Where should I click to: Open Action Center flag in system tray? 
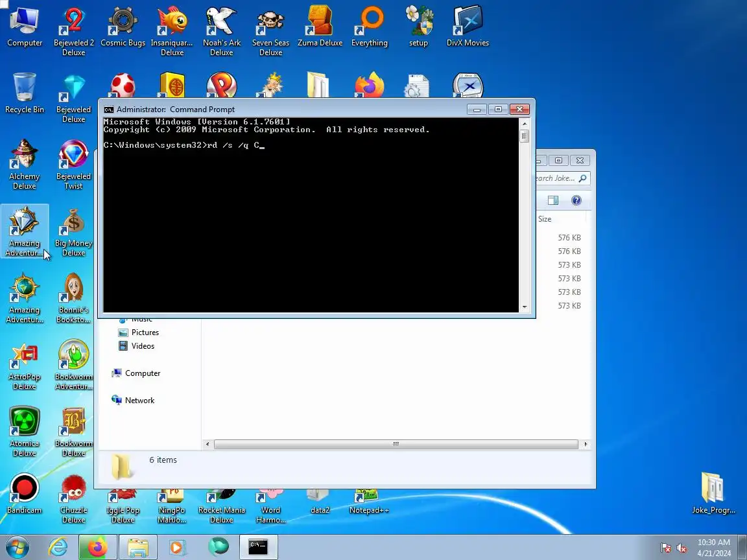(666, 548)
